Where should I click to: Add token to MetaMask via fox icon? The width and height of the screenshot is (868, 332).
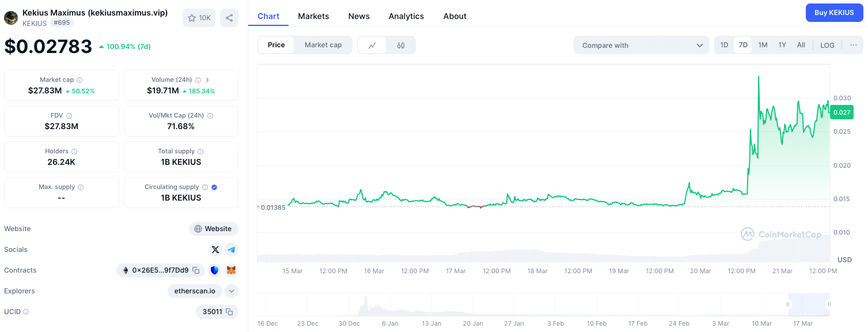[x=231, y=270]
